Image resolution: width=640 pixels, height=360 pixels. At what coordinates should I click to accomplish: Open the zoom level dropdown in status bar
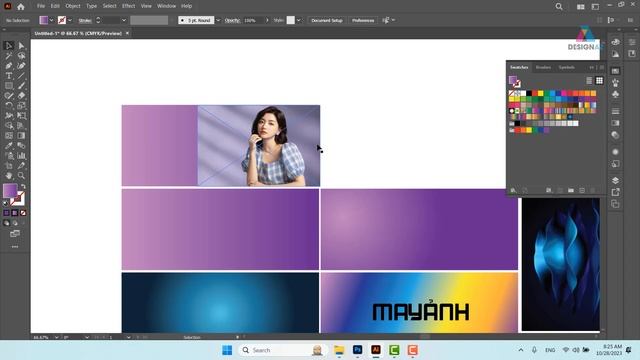point(56,337)
